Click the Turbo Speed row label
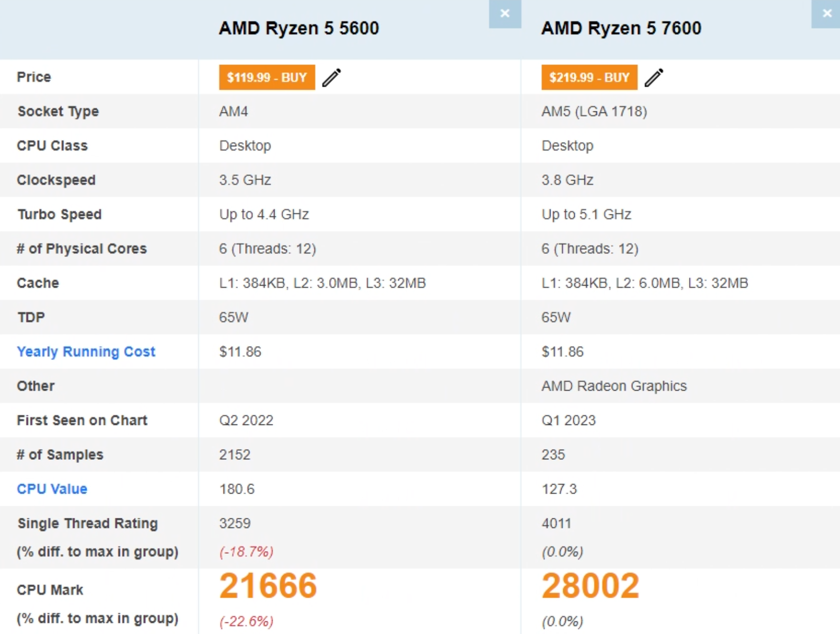This screenshot has height=634, width=840. coord(59,214)
